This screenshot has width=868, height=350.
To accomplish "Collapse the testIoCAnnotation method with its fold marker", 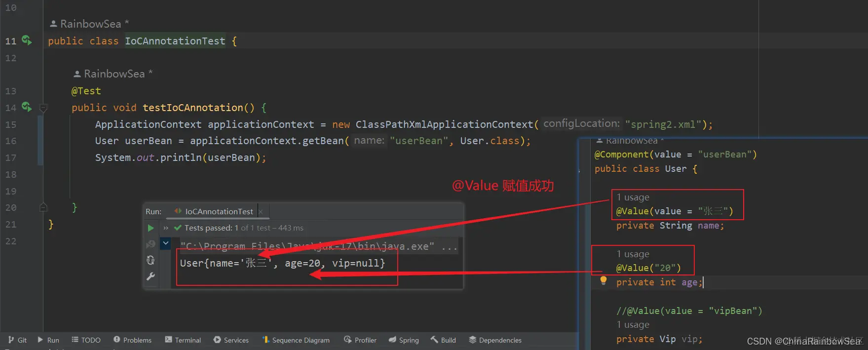I will click(x=43, y=108).
